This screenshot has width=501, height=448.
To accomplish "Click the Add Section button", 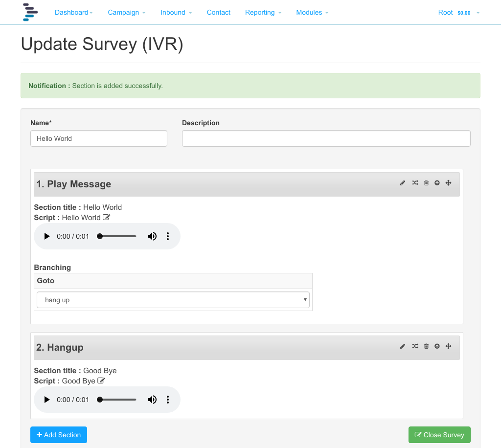I will [59, 435].
